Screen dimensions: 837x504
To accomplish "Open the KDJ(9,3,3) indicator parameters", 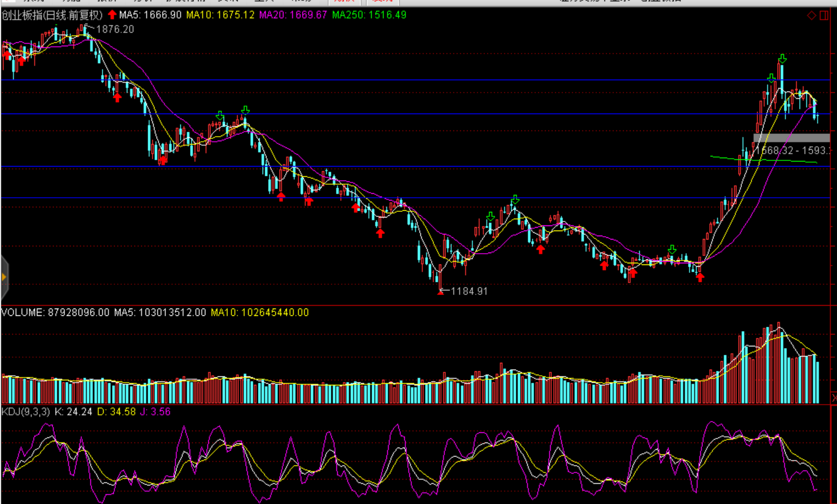I will pos(25,412).
